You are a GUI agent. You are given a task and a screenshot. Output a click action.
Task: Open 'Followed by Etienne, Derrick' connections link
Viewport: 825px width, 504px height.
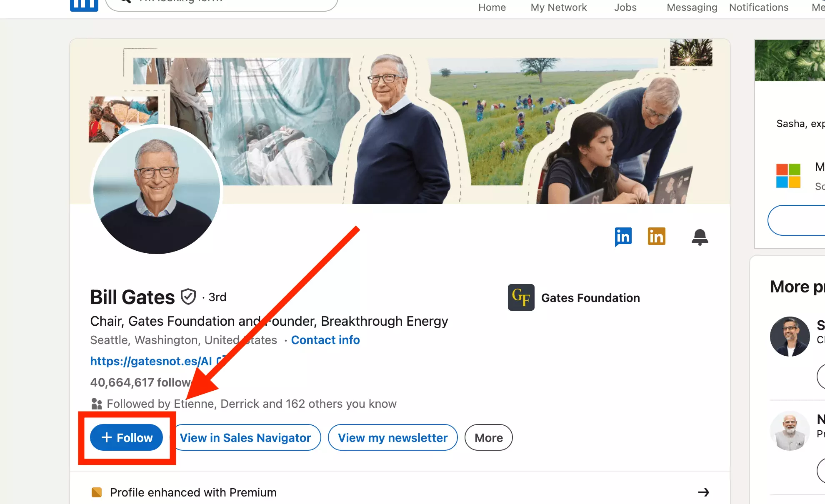(x=252, y=404)
